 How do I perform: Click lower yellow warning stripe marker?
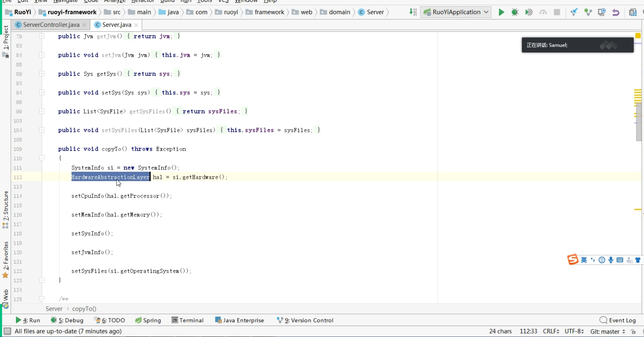coord(638,210)
